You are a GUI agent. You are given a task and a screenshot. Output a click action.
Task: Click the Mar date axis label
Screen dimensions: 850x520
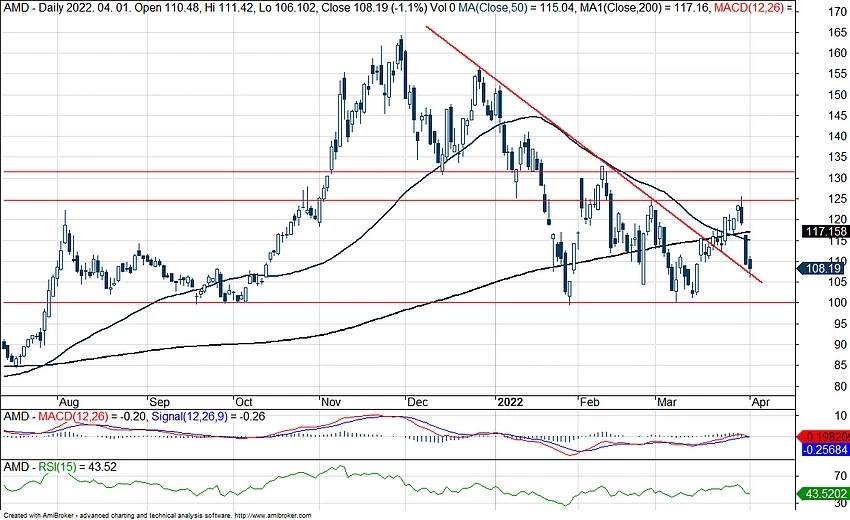pos(667,402)
